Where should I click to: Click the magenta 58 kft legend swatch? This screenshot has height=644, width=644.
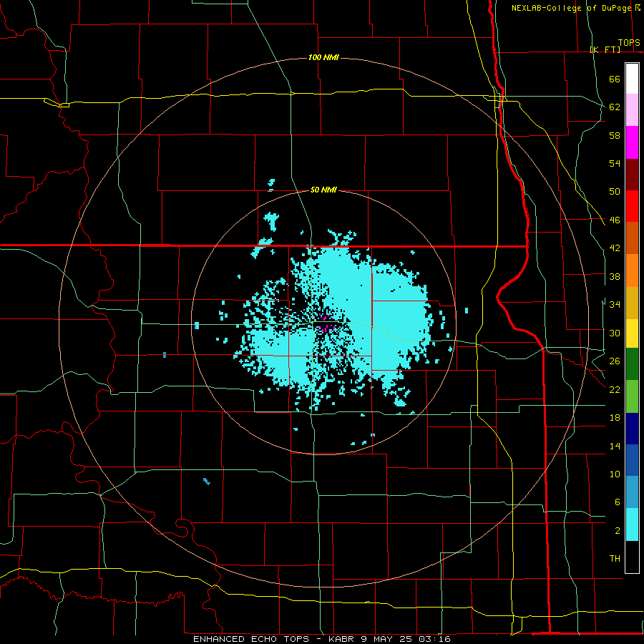click(632, 142)
